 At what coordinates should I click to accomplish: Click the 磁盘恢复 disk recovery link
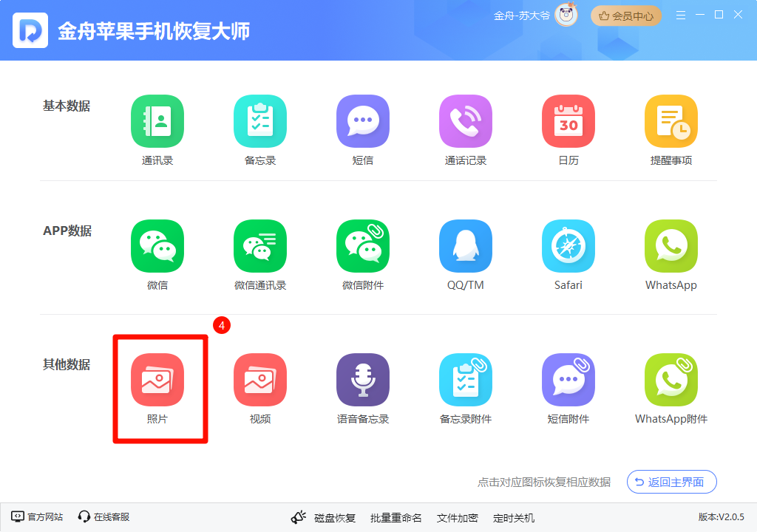click(335, 518)
